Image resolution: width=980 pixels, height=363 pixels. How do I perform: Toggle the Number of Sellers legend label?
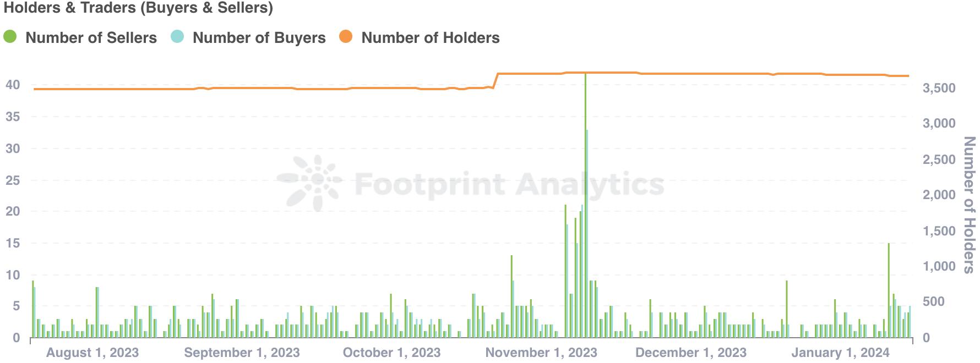click(x=91, y=38)
